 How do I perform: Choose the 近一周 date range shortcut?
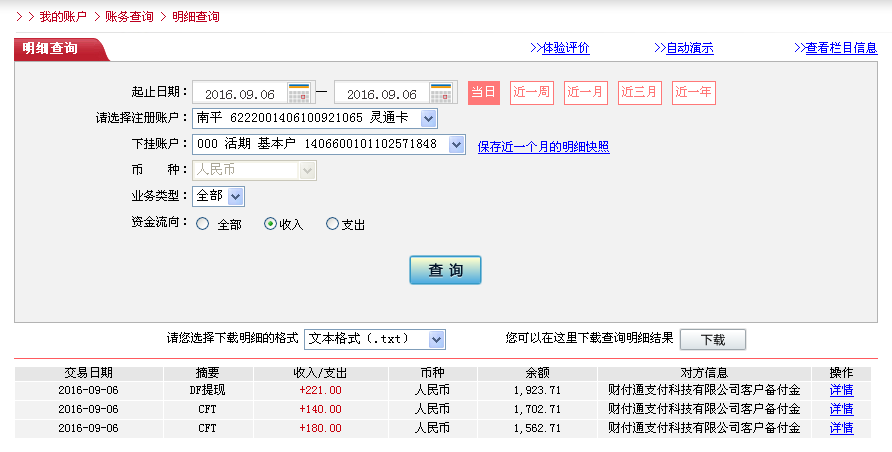click(x=531, y=93)
